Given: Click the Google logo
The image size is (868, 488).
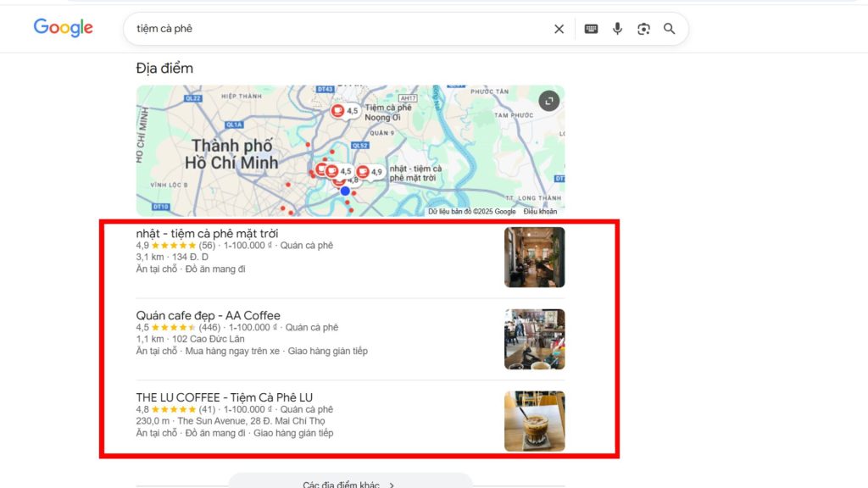Looking at the screenshot, I should click(x=63, y=28).
